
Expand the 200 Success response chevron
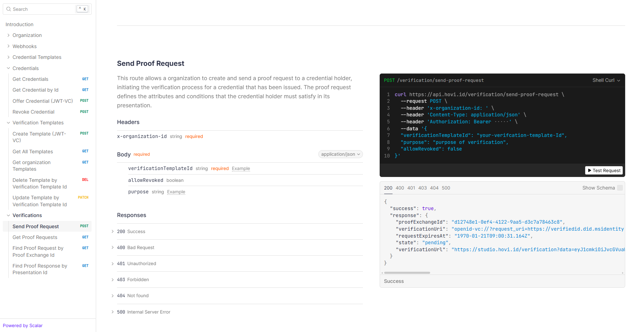click(x=112, y=232)
